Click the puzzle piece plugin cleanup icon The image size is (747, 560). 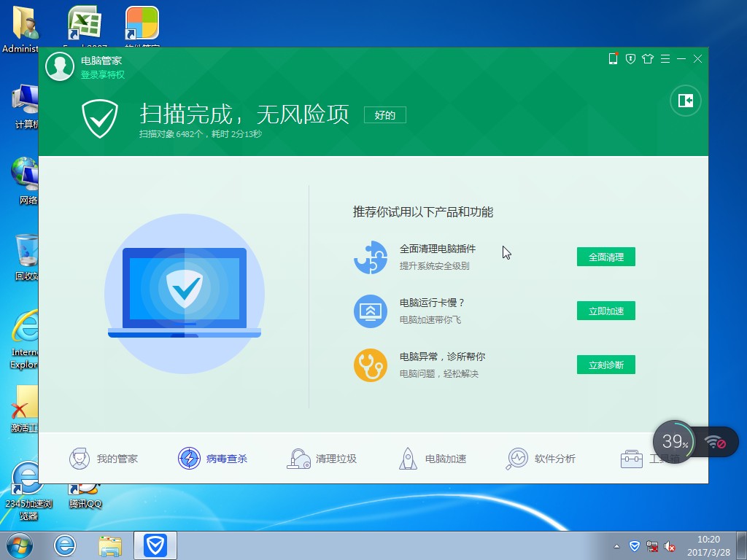coord(370,257)
